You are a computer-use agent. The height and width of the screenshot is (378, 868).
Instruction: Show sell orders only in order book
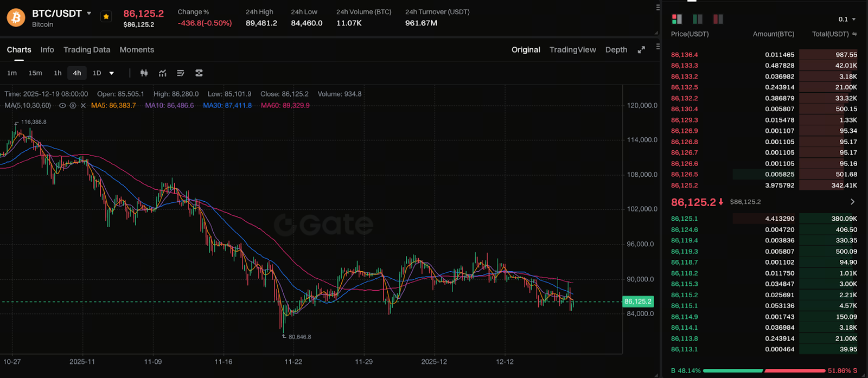tap(718, 19)
